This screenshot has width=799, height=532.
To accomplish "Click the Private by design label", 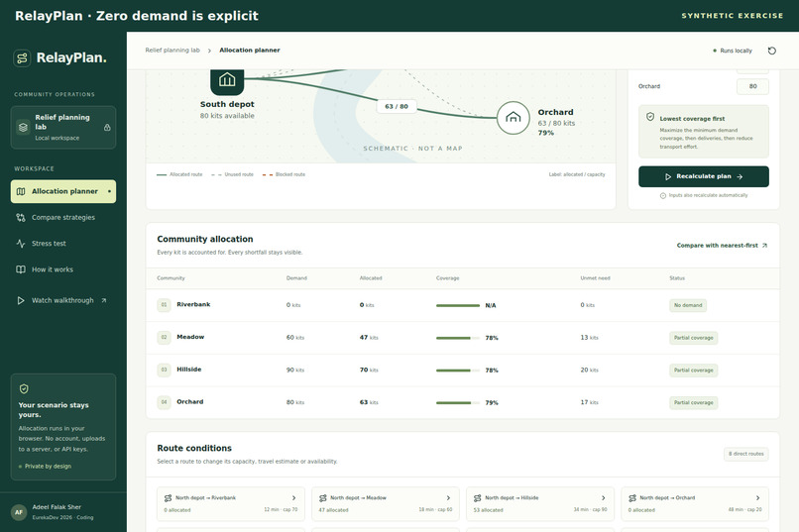I will 45,467.
